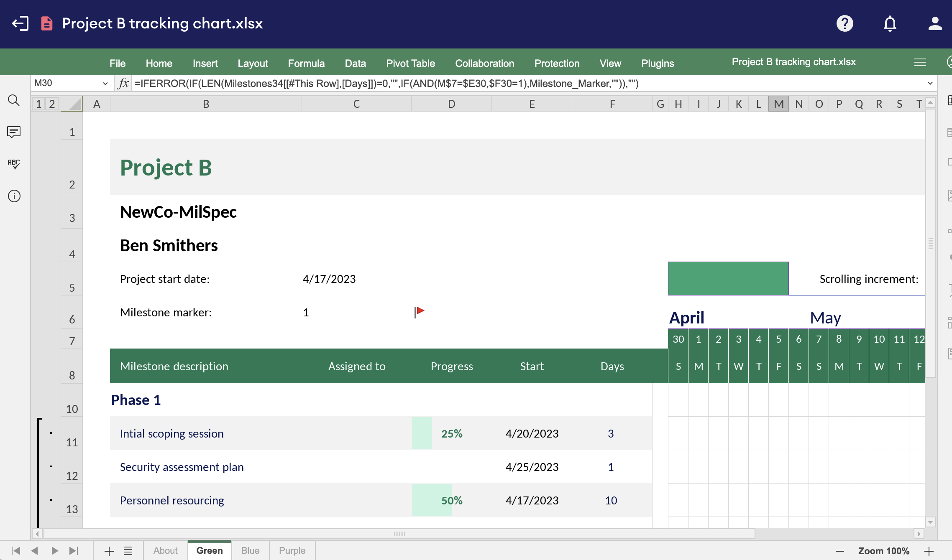Open the About sheet tab
This screenshot has width=952, height=560.
coord(165,550)
